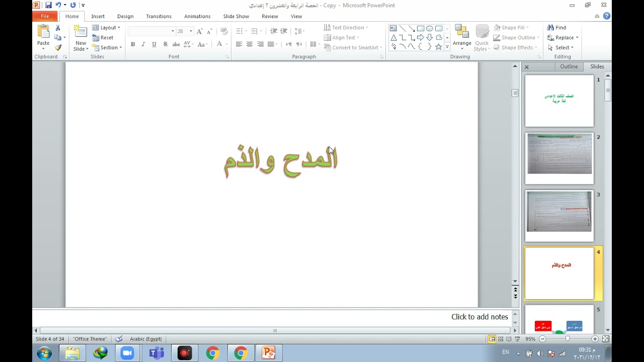Switch to the Design tab
This screenshot has width=644, height=362.
point(125,16)
